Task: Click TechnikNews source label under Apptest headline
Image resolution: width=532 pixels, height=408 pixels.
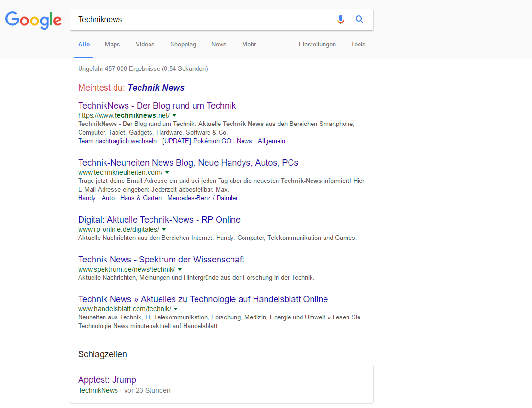Action: [x=98, y=390]
